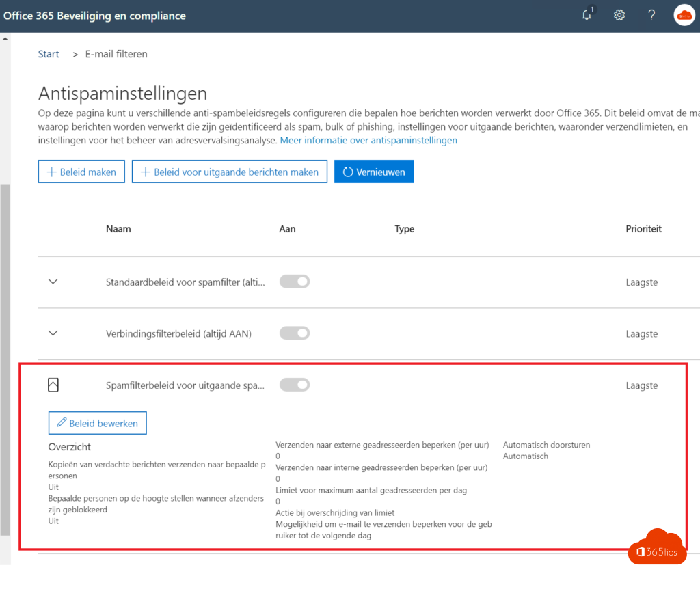Image resolution: width=700 pixels, height=589 pixels.
Task: Sort by the Naam column header
Action: pos(118,229)
